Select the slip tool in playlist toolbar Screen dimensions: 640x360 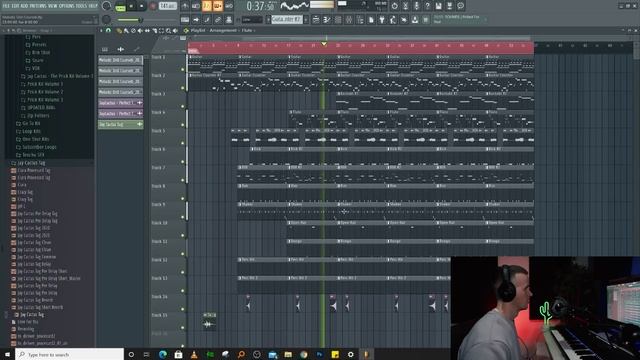(x=147, y=31)
